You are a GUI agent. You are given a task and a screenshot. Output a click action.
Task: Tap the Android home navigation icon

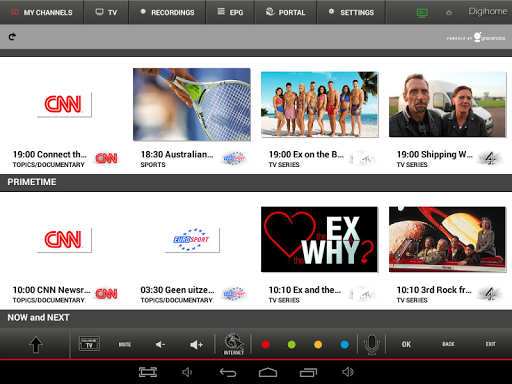click(268, 372)
